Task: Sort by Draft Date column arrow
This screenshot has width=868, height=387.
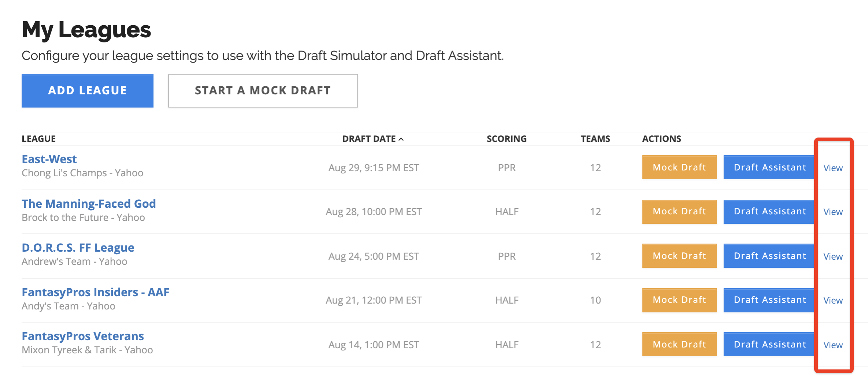Action: [401, 139]
